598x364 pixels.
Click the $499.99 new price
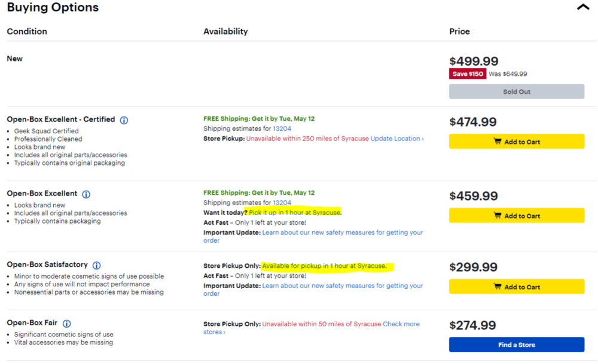[474, 61]
